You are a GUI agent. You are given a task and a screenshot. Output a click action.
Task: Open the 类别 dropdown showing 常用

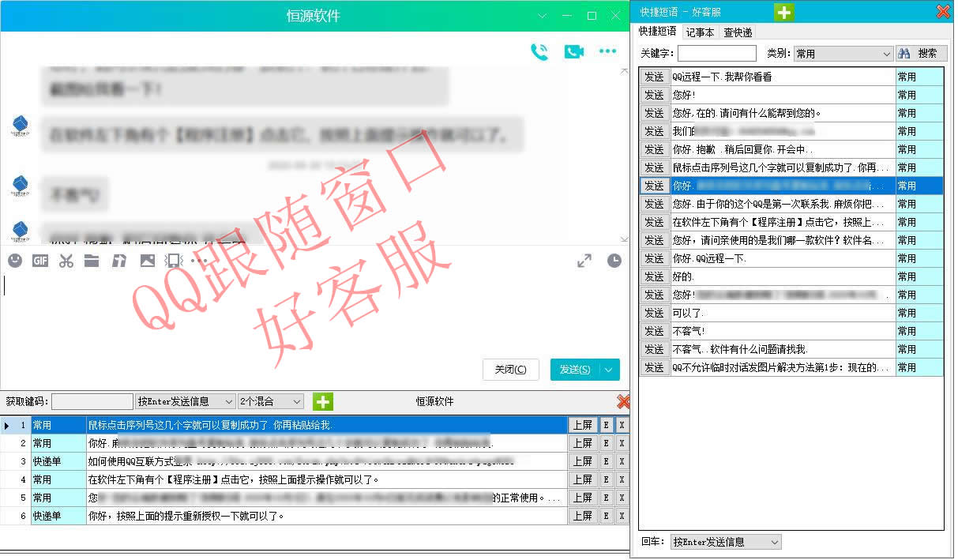point(843,54)
